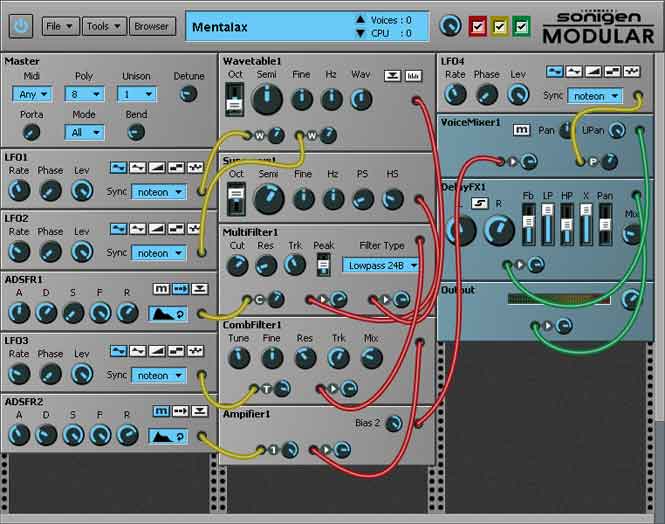Viewport: 665px width, 524px height.
Task: Click the m button in VoiceMixer1
Action: [521, 130]
